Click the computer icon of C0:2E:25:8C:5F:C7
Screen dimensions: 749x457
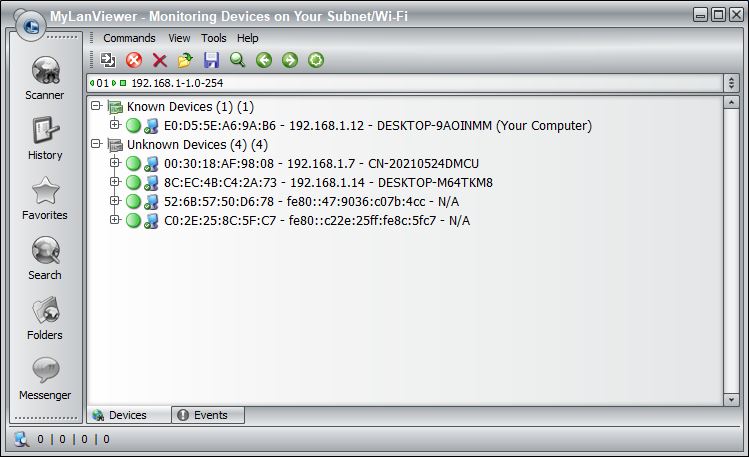tap(151, 221)
